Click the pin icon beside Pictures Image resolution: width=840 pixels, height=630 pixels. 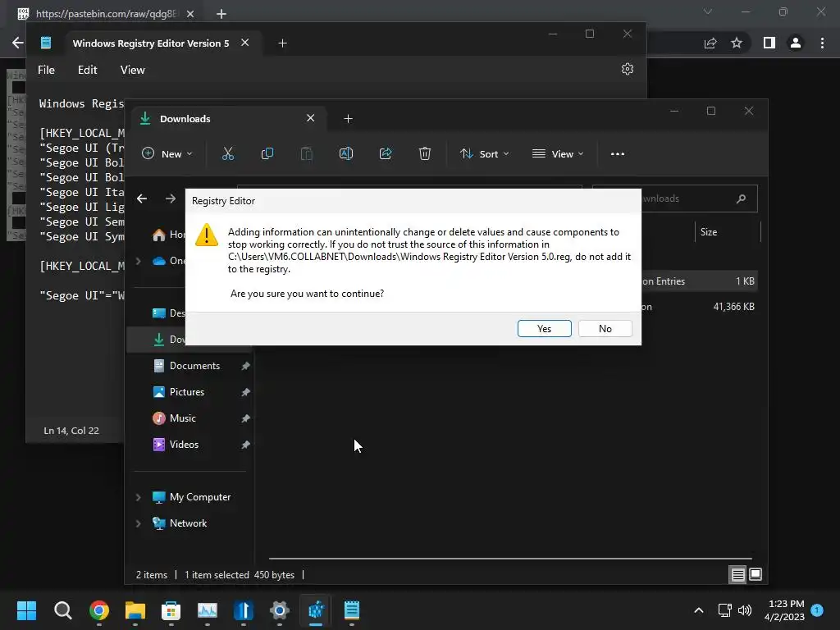(245, 392)
